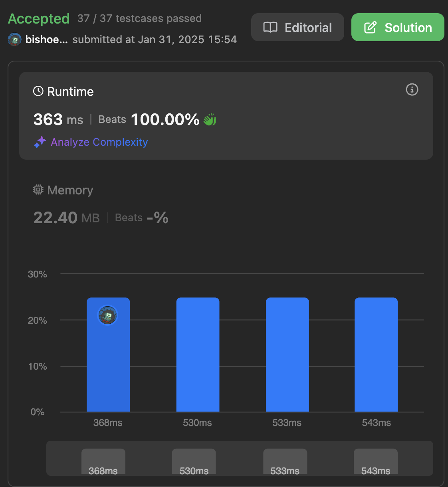
Task: Click the Beats 100.00% value
Action: pos(149,119)
